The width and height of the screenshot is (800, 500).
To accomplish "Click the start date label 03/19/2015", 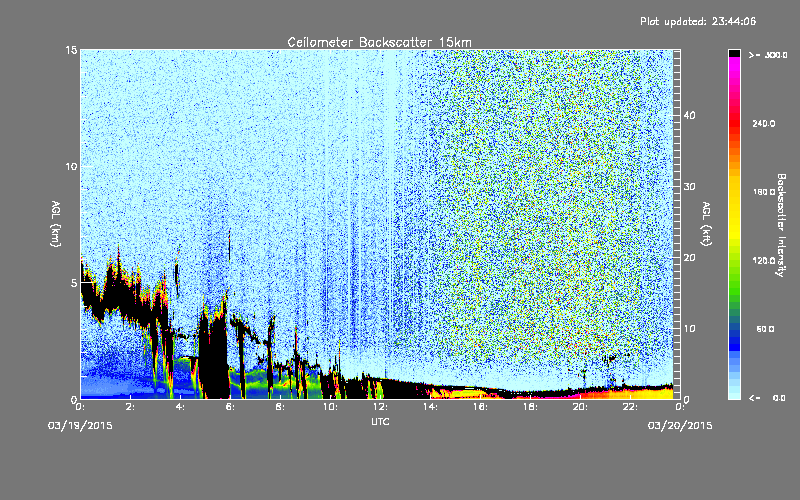I will point(80,426).
